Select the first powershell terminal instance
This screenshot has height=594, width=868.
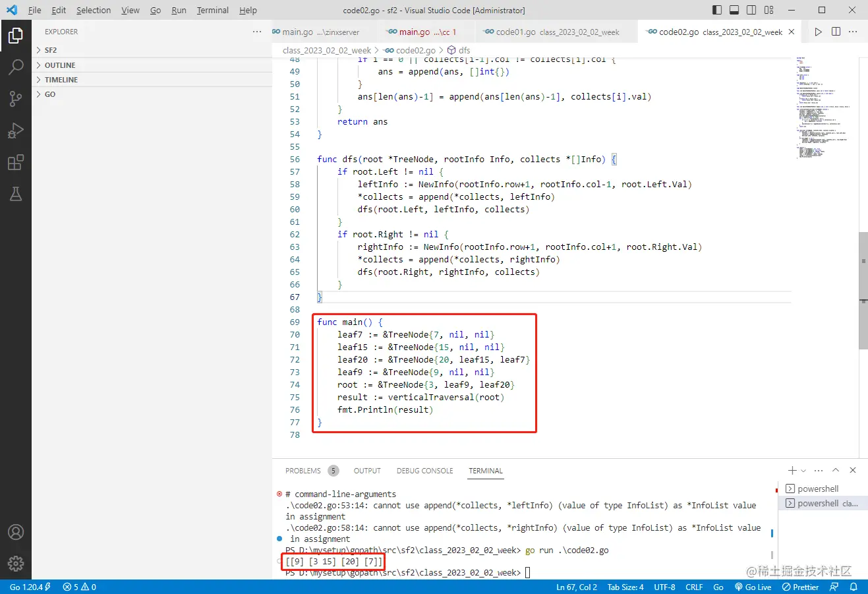tap(824, 489)
